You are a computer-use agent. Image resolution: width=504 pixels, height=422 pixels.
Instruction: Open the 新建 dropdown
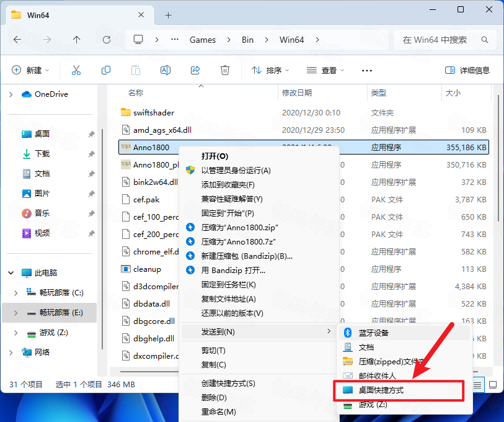(30, 70)
